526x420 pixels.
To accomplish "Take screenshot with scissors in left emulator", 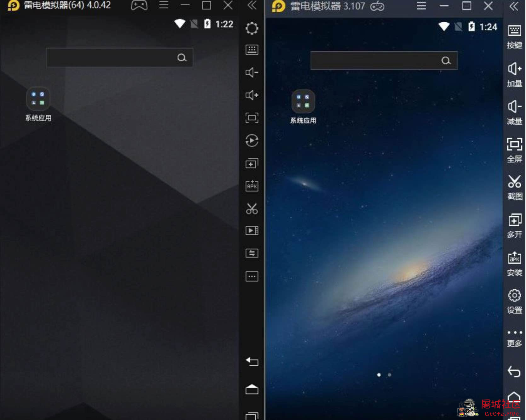I will click(x=252, y=208).
